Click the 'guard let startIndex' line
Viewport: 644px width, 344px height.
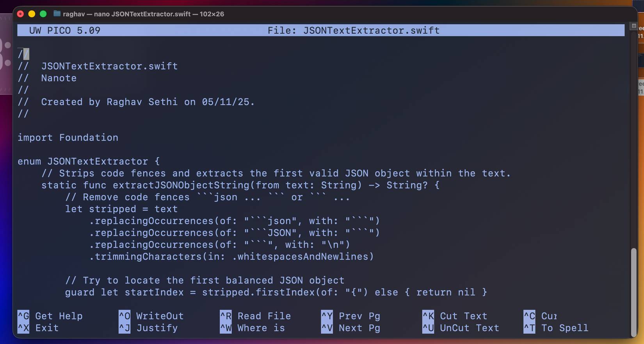point(276,293)
